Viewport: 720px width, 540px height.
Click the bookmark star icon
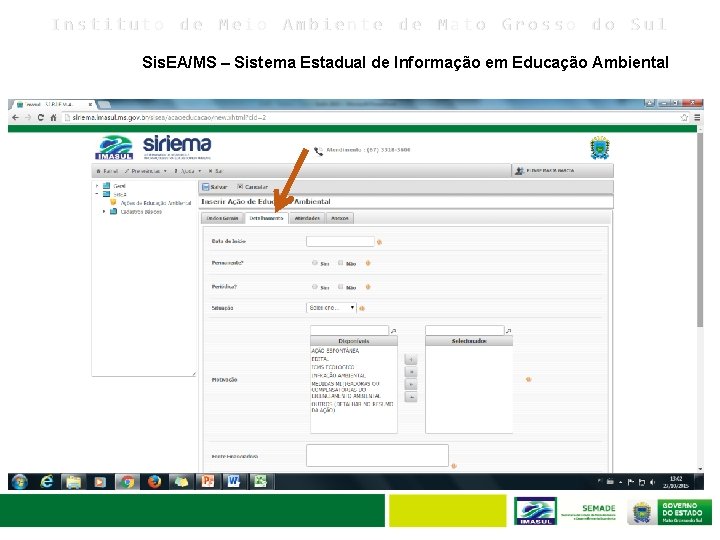click(x=684, y=118)
